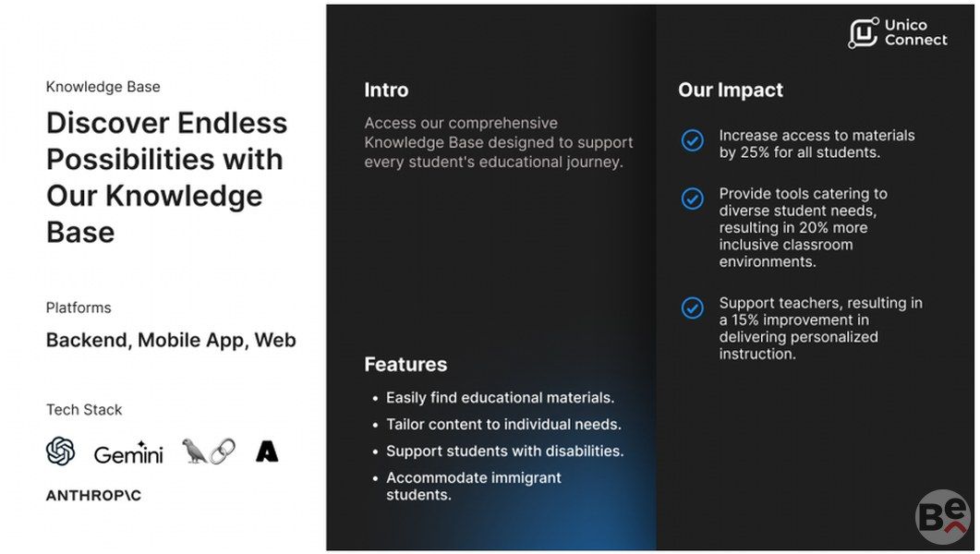The image size is (980, 554).
Task: Click Accommodate immigrant students bullet
Action: [473, 486]
